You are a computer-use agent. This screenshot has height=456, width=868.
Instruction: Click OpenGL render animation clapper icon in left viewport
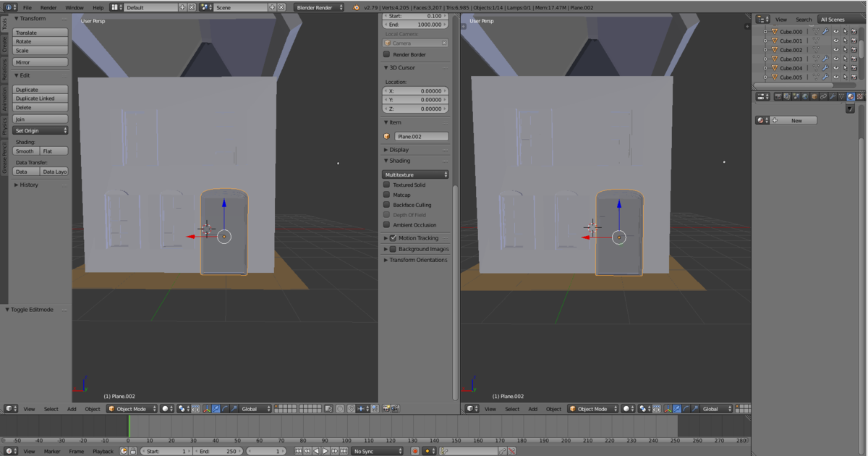pyautogui.click(x=395, y=409)
